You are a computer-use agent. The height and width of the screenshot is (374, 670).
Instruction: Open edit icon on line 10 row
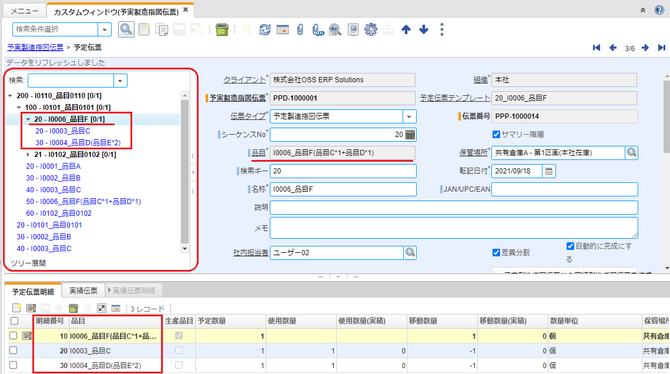(x=26, y=336)
